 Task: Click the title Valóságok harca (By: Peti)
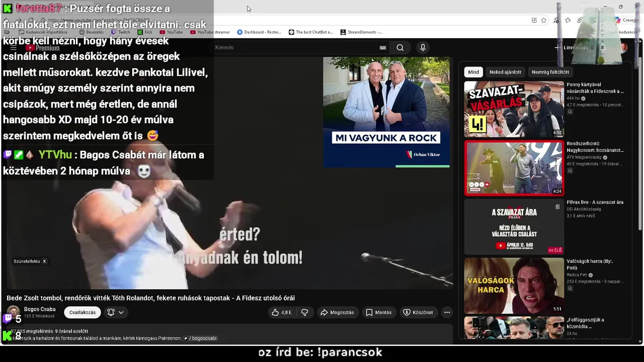[591, 264]
